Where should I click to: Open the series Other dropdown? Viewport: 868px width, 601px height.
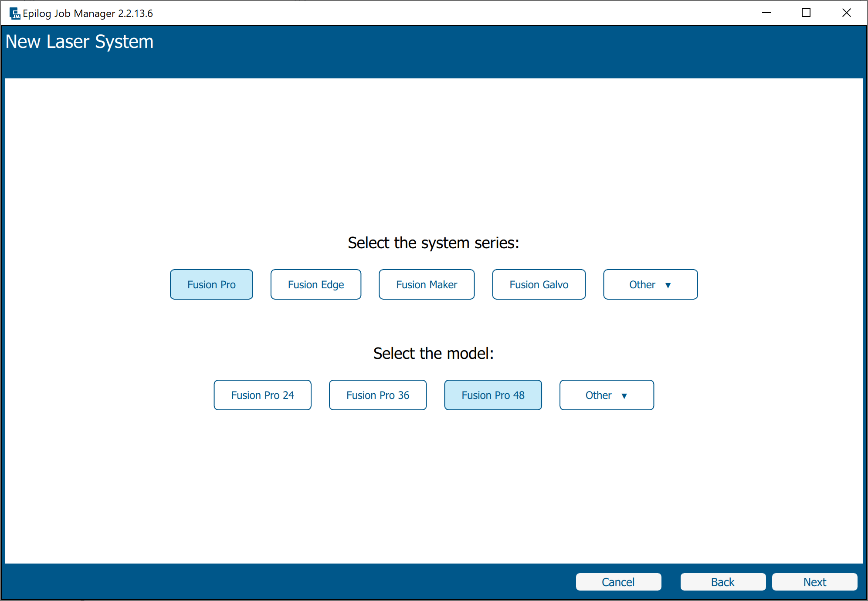642,284
